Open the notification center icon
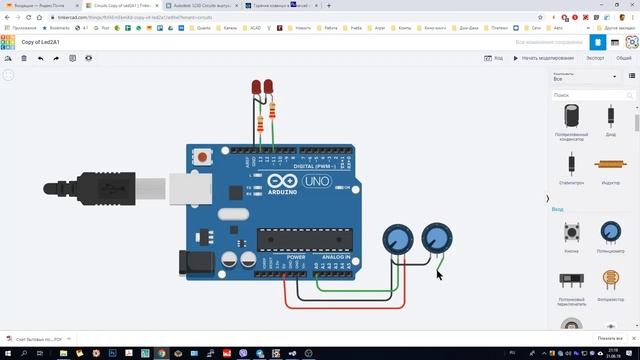 [629, 353]
